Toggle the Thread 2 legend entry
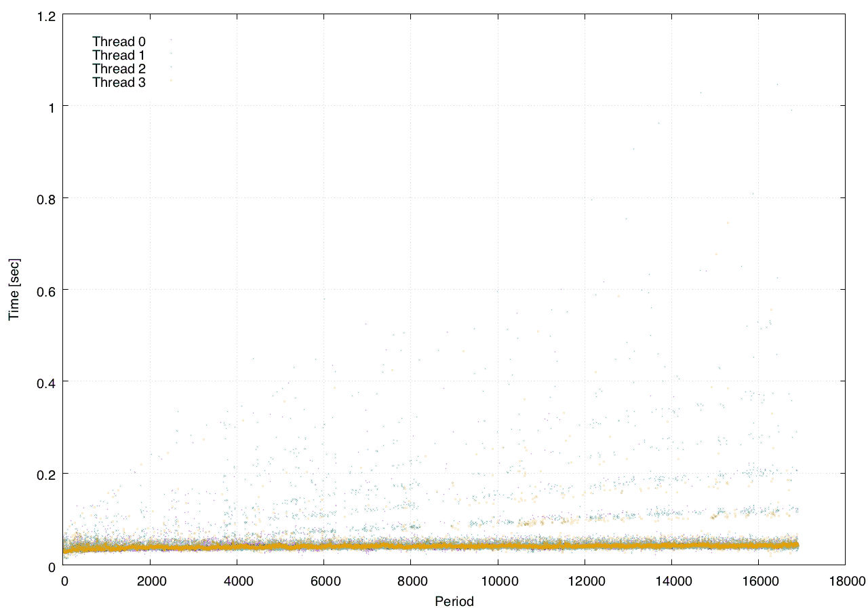868x608 pixels. pyautogui.click(x=119, y=69)
